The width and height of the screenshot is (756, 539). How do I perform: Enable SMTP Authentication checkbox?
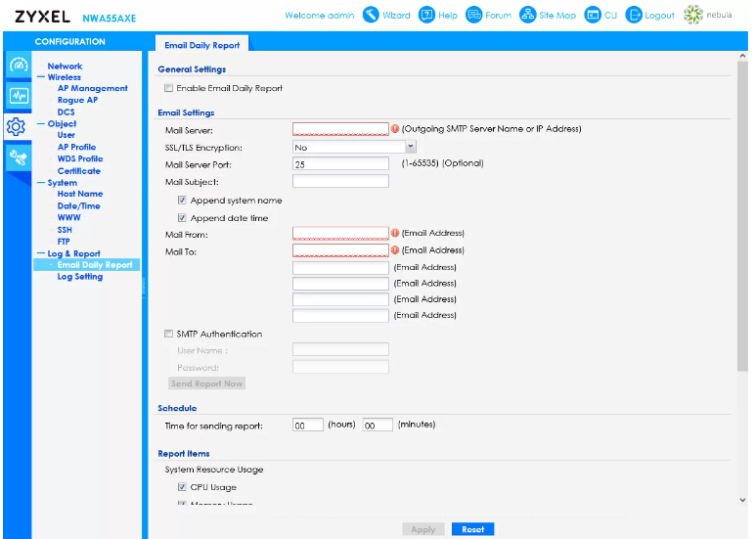point(169,335)
